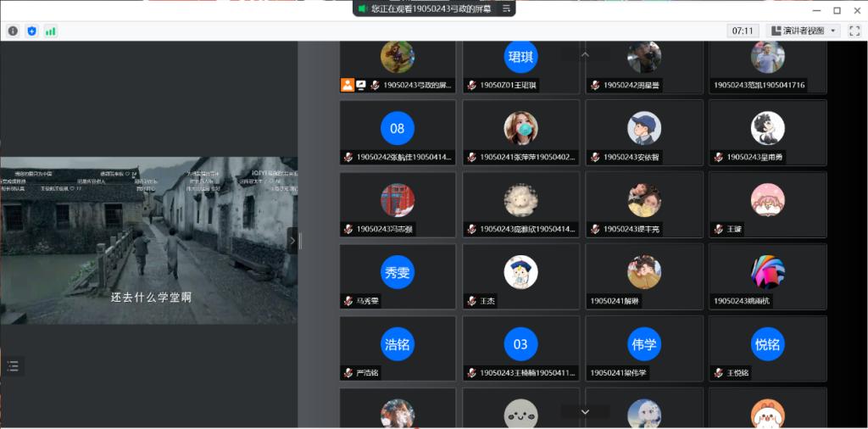
Task: Click muted mic icon beside 马秀雯
Action: 348,301
